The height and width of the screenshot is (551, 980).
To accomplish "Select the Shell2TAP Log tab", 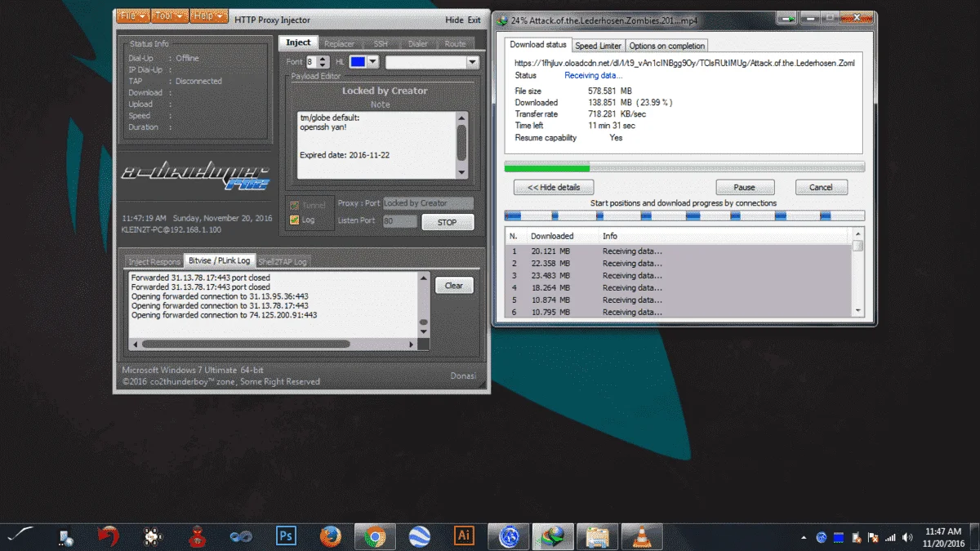I will tap(283, 261).
